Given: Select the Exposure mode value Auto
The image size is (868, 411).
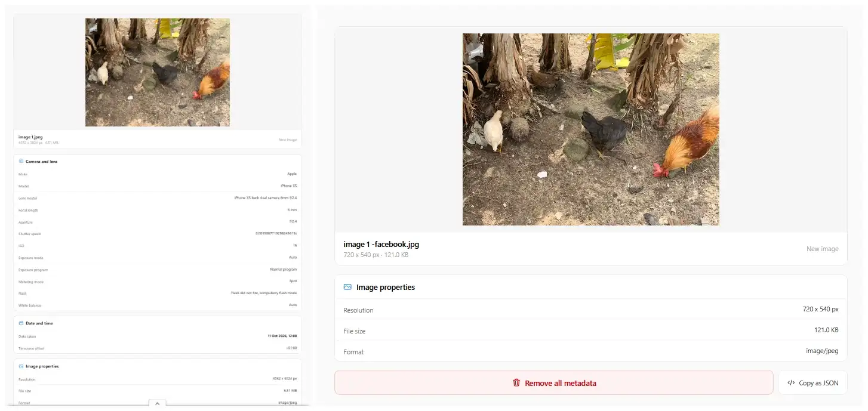Looking at the screenshot, I should pos(293,257).
